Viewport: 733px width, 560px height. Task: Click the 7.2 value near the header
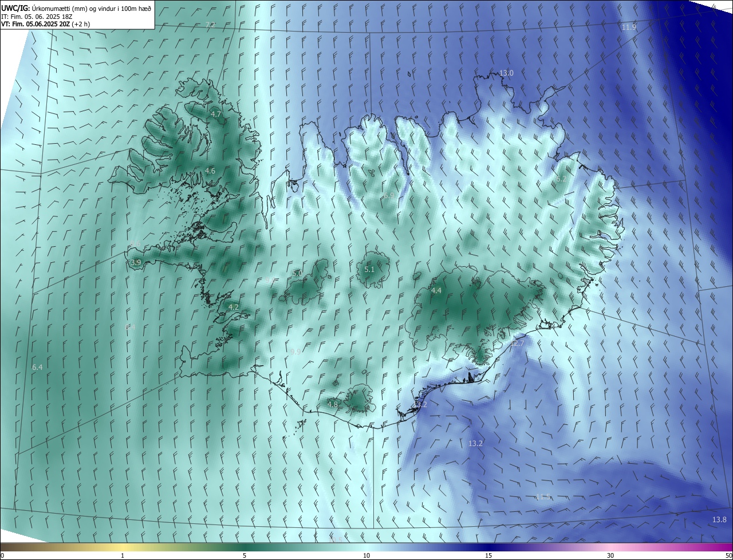(210, 25)
